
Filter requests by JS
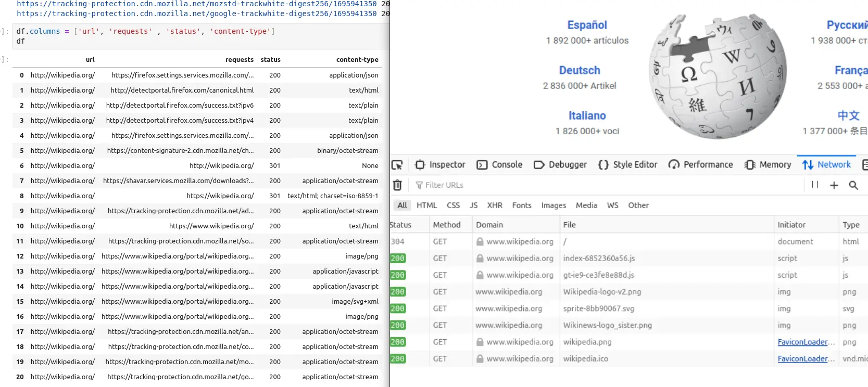(x=473, y=205)
